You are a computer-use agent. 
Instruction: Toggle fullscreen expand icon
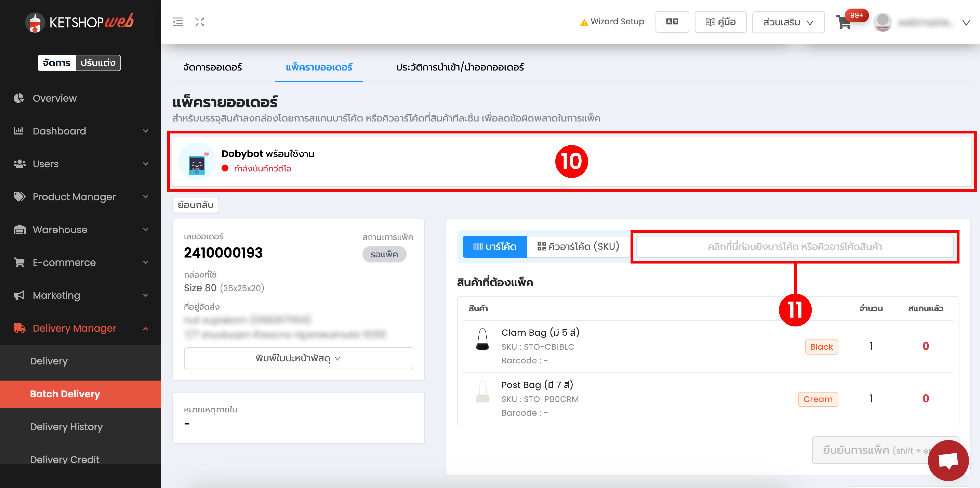[x=200, y=22]
